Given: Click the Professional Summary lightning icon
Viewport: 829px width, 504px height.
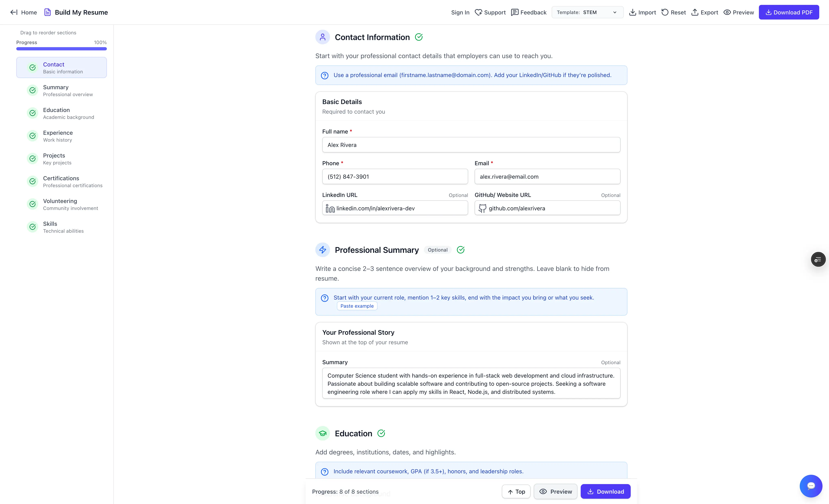Looking at the screenshot, I should pyautogui.click(x=322, y=250).
